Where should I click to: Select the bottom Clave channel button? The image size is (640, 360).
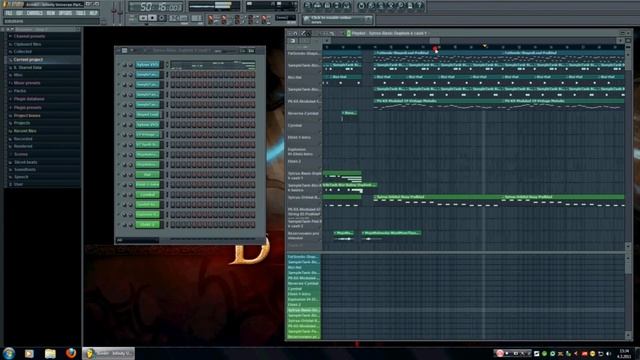[148, 224]
